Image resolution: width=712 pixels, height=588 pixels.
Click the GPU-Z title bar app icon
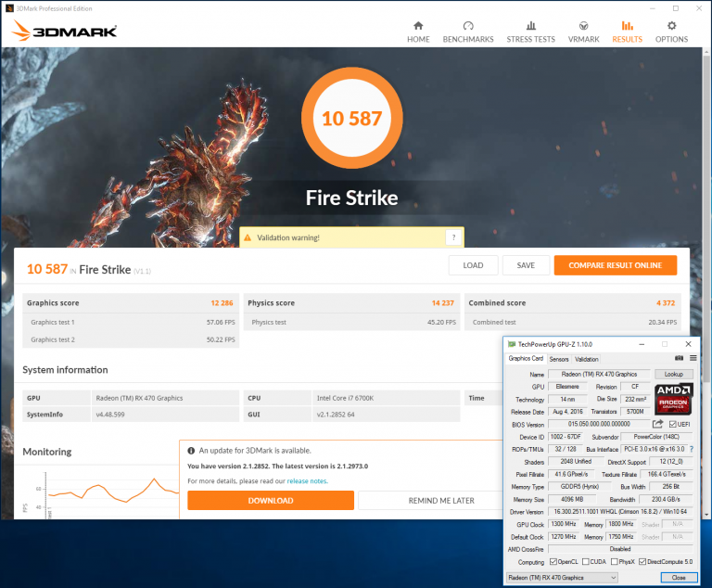512,344
